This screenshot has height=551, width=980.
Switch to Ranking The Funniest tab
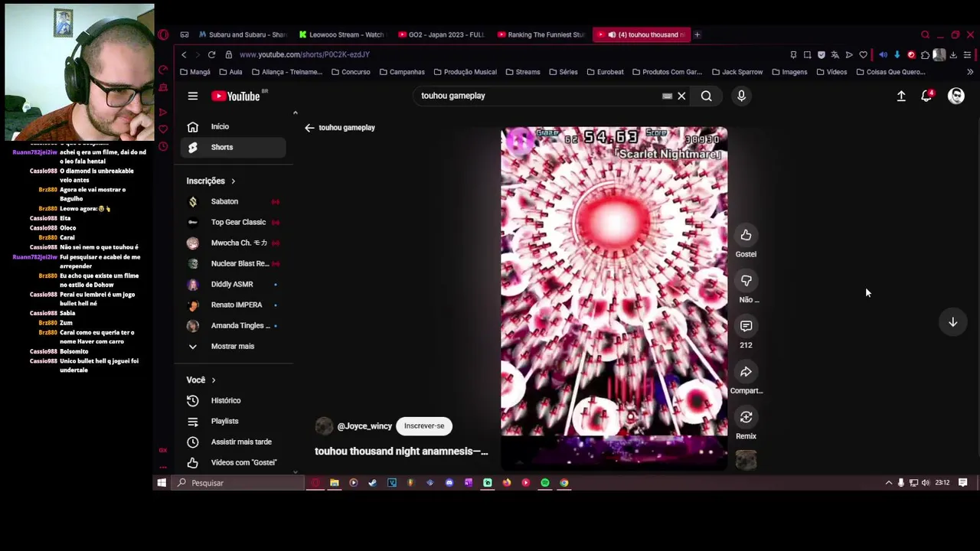[x=541, y=34]
